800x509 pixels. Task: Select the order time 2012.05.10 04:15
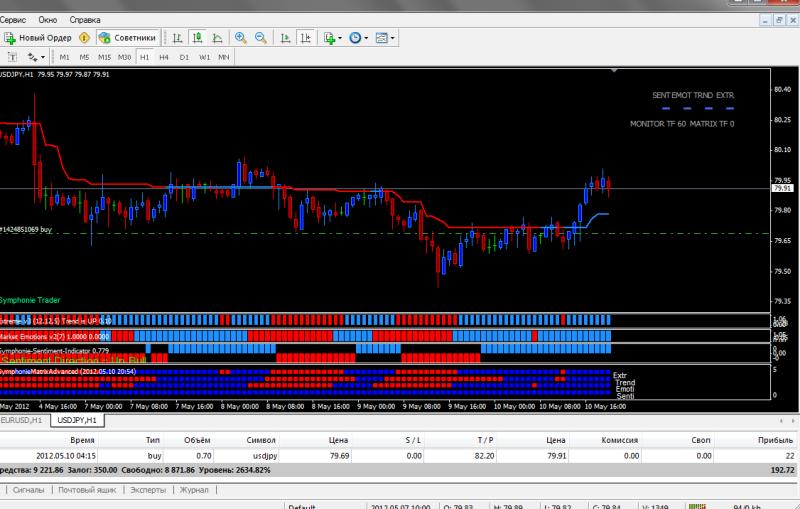pyautogui.click(x=66, y=456)
